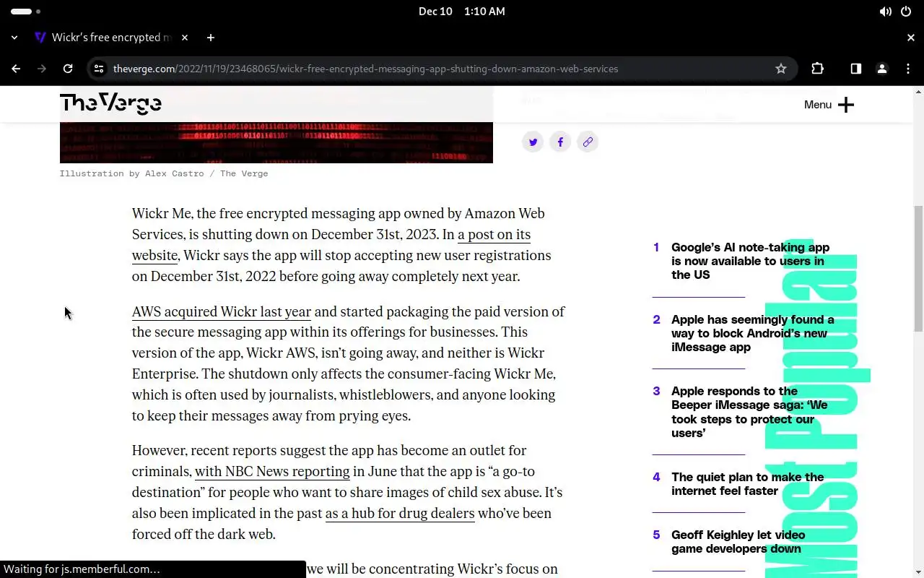Viewport: 924px width, 578px height.
Task: Open The Verge Menu with plus icon
Action: [x=829, y=105]
